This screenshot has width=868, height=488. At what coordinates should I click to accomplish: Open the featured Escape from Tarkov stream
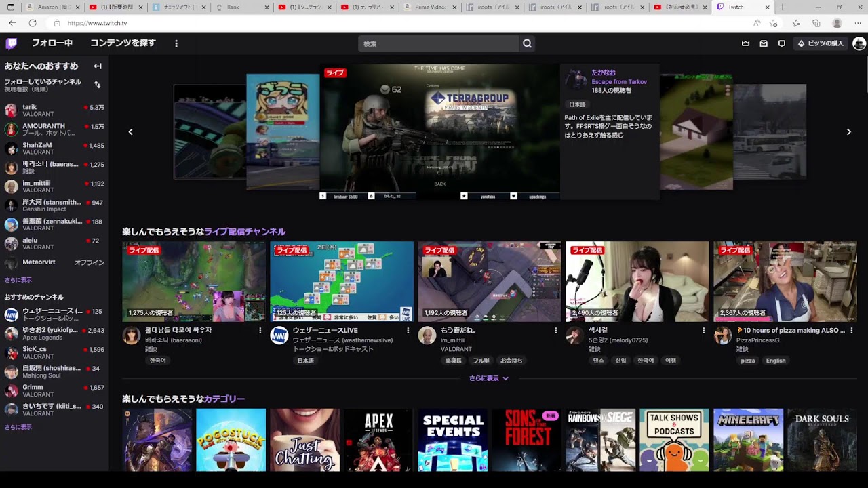click(x=439, y=132)
